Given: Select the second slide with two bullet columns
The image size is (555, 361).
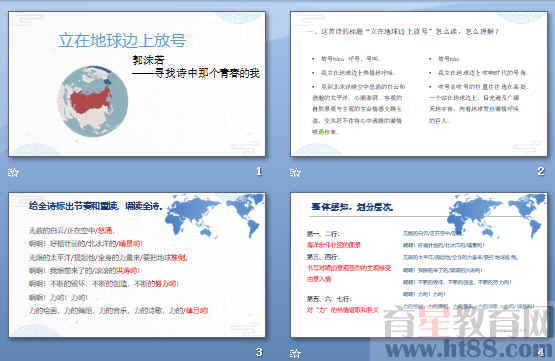Looking at the screenshot, I should [x=418, y=84].
